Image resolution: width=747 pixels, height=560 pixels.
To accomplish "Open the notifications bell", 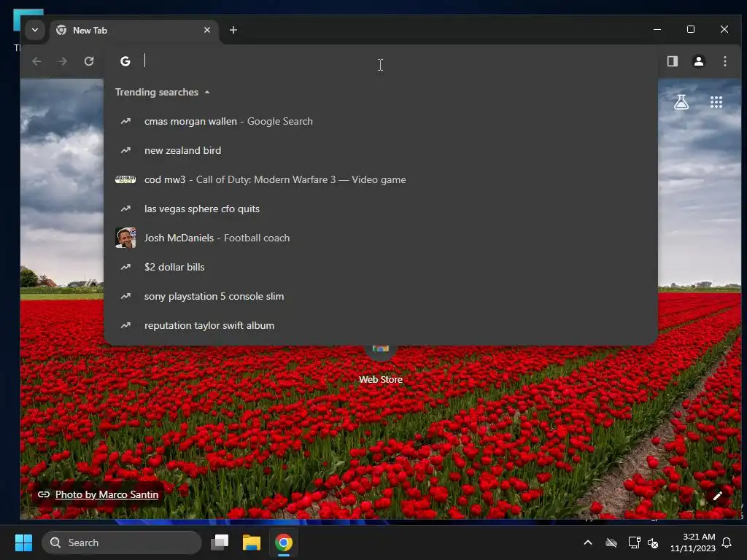I will 727,542.
